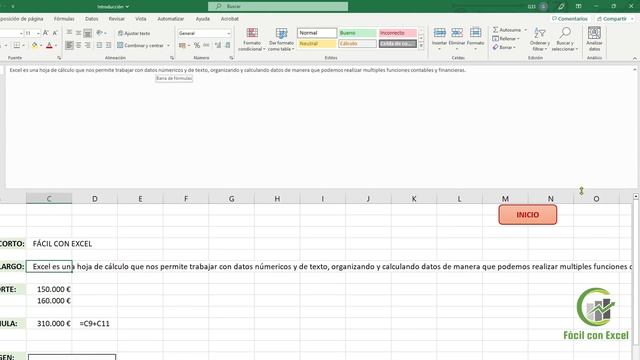640x360 pixels.
Task: Open the Vista tab
Action: pos(141,19)
